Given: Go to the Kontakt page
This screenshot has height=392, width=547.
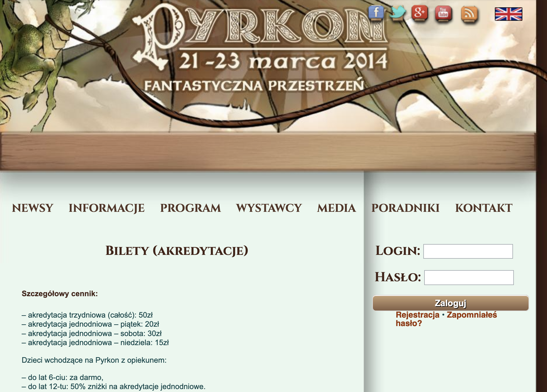Looking at the screenshot, I should [484, 208].
